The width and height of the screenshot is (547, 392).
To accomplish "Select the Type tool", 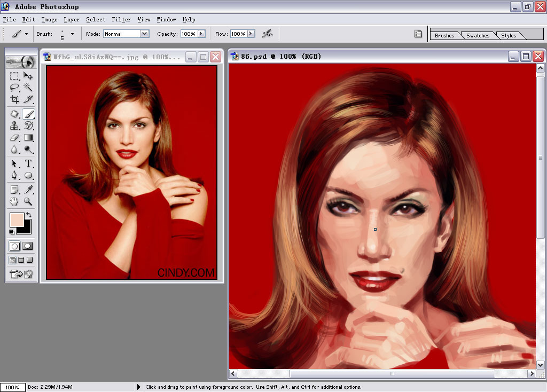I will coord(28,163).
